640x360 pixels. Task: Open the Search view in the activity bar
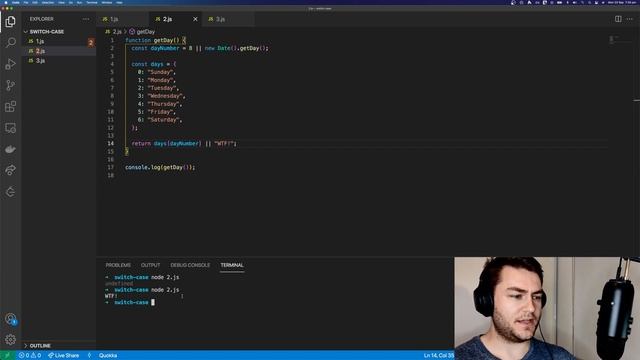pos(11,42)
